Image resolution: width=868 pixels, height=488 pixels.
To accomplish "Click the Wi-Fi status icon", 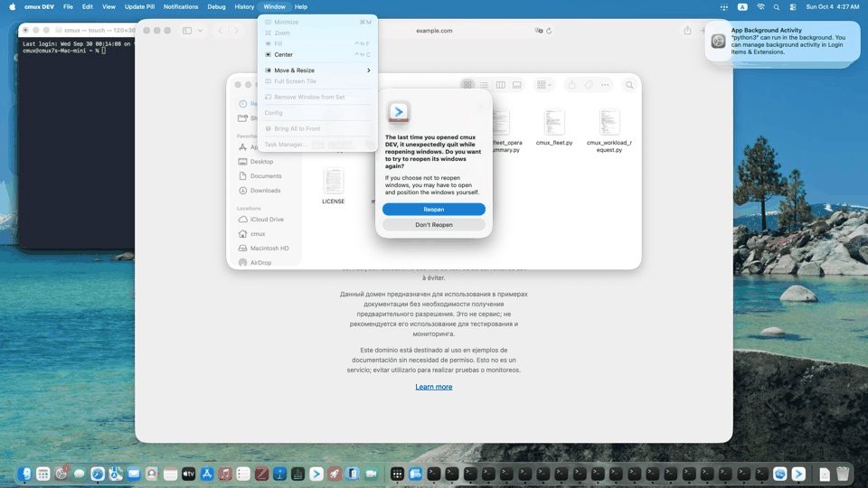I will (x=760, y=6).
